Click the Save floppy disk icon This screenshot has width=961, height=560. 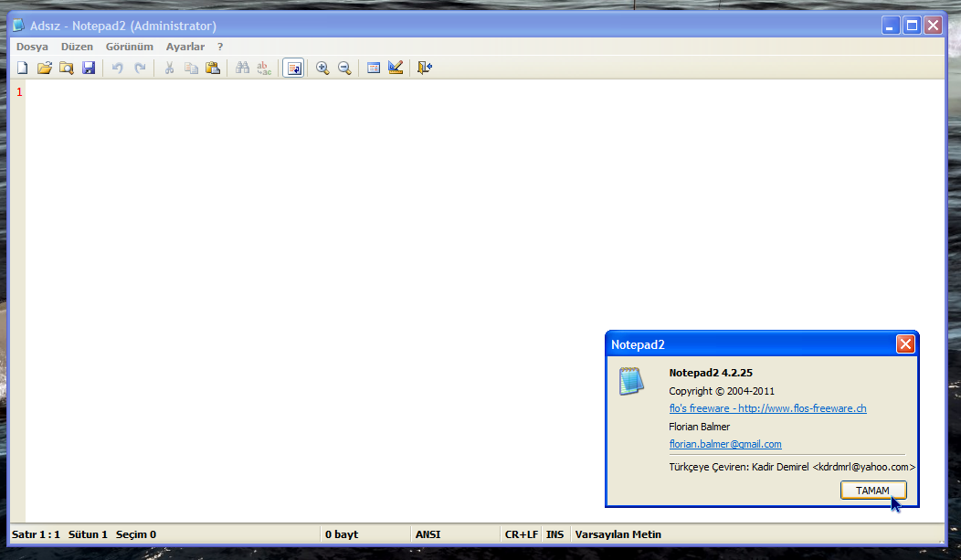coord(89,68)
